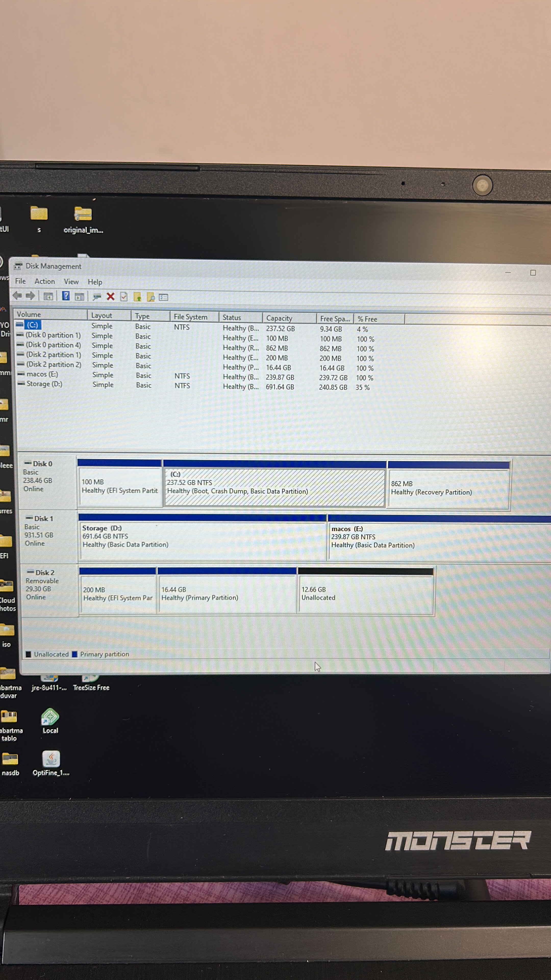
Task: Select the macos (E:) volume row
Action: coord(42,374)
